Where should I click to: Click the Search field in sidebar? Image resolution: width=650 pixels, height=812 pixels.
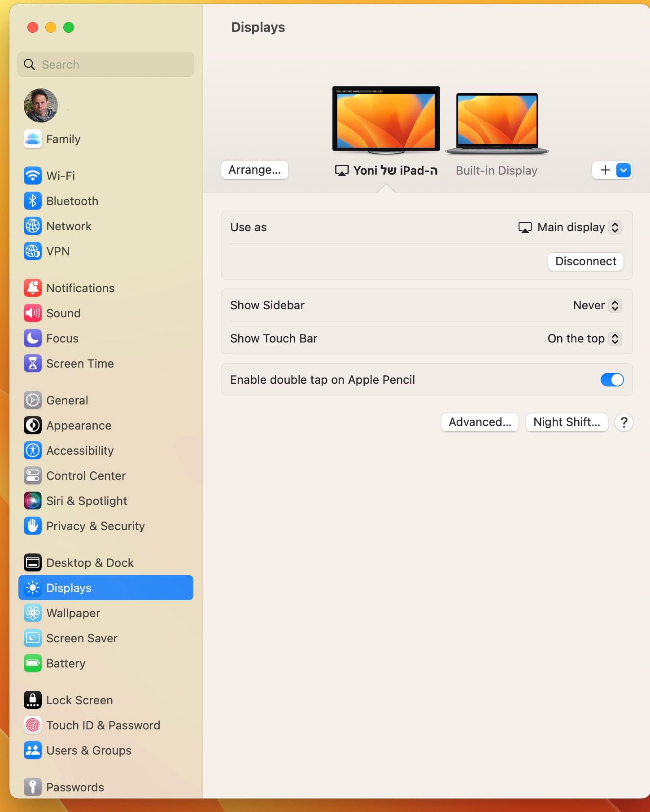click(x=106, y=65)
